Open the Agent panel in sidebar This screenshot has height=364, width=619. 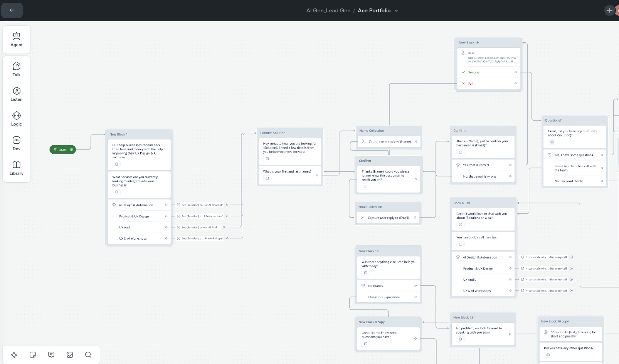[16, 40]
